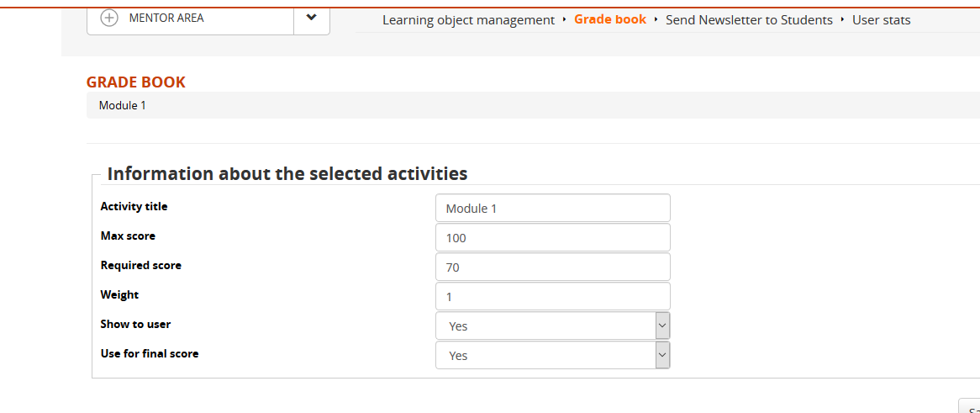Click the GRADE BOOK page heading

click(136, 82)
